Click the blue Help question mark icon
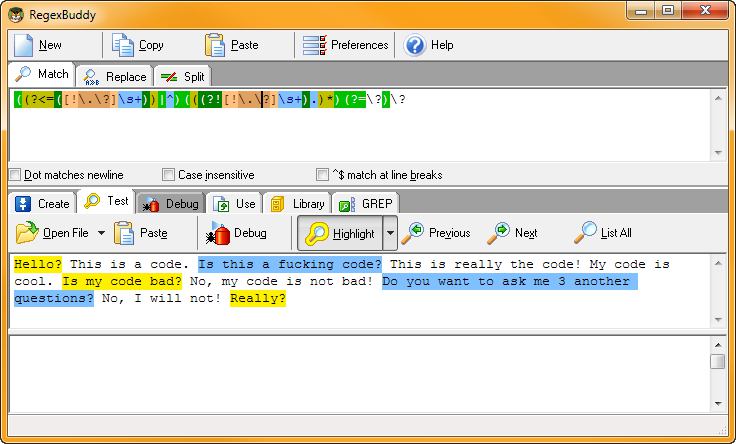Image resolution: width=736 pixels, height=444 pixels. coord(414,45)
